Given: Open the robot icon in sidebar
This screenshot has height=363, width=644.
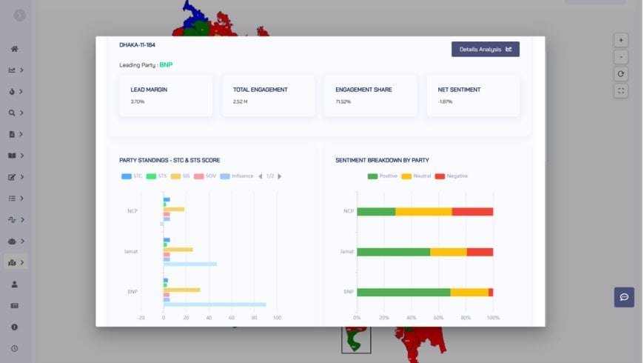Looking at the screenshot, I should [x=13, y=242].
